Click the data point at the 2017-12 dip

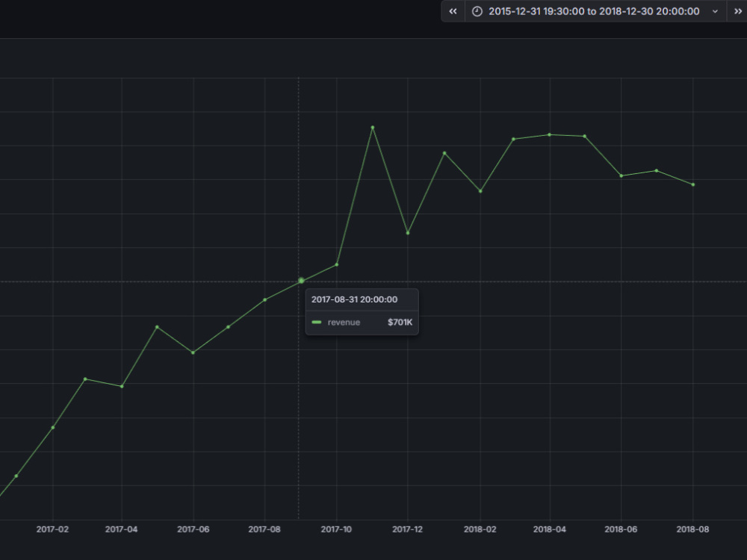coord(408,233)
